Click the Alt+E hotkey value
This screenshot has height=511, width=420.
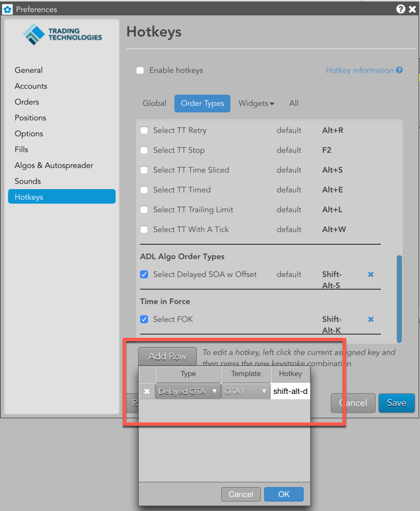332,190
